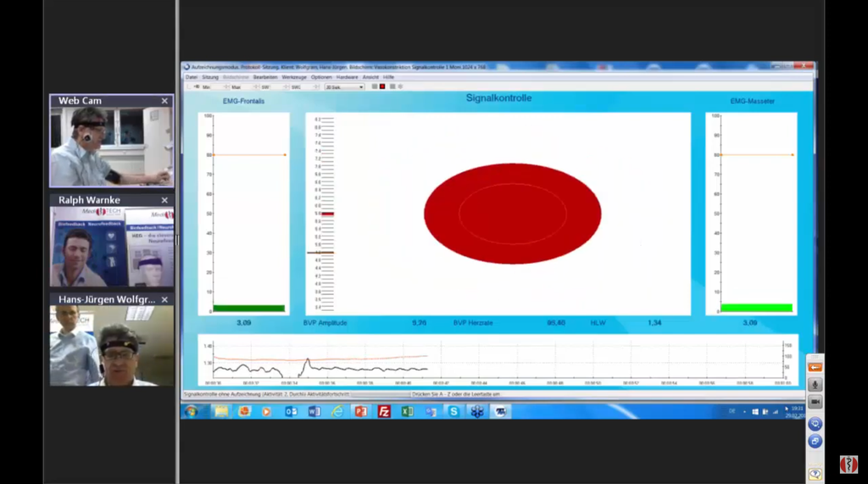The height and width of the screenshot is (484, 868).
Task: Open Word from the taskbar
Action: (x=314, y=411)
